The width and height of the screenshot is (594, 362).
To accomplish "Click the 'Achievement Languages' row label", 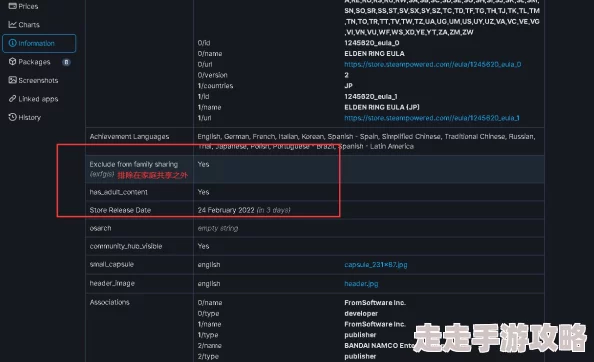I will tap(130, 136).
